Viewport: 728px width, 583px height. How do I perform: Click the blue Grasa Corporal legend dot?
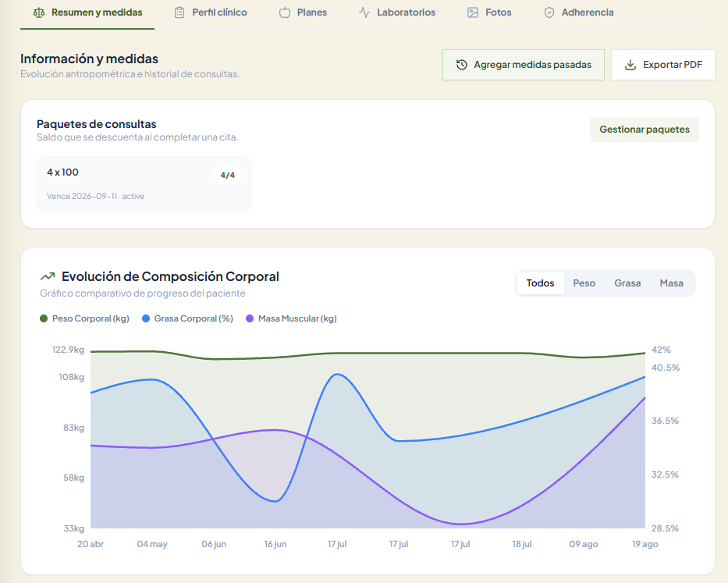146,318
